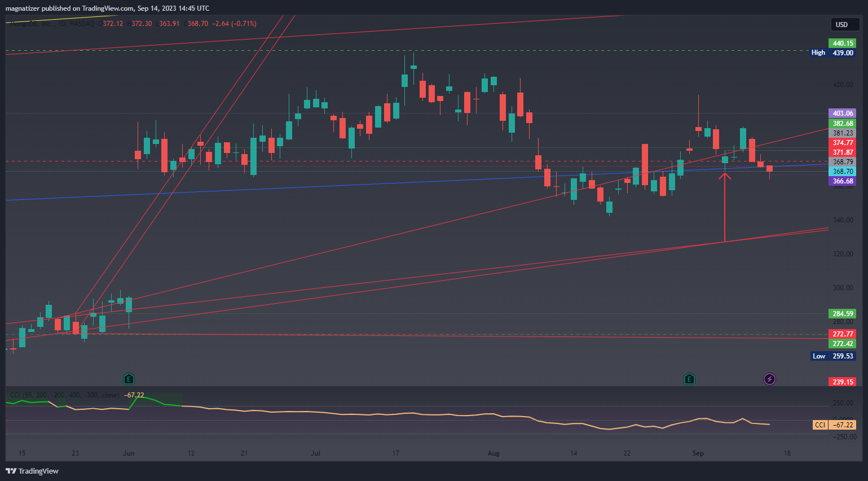Click the 300.00 price scale tick
The width and height of the screenshot is (868, 481).
(843, 288)
